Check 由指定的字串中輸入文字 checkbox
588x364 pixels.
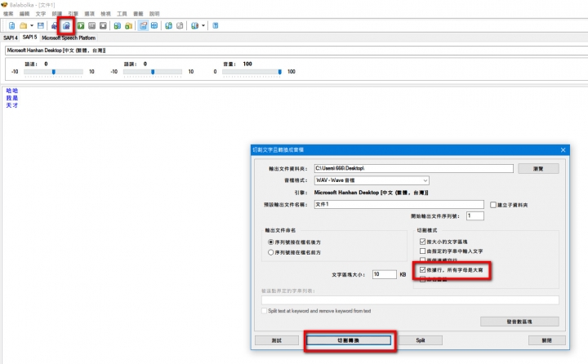coord(423,251)
